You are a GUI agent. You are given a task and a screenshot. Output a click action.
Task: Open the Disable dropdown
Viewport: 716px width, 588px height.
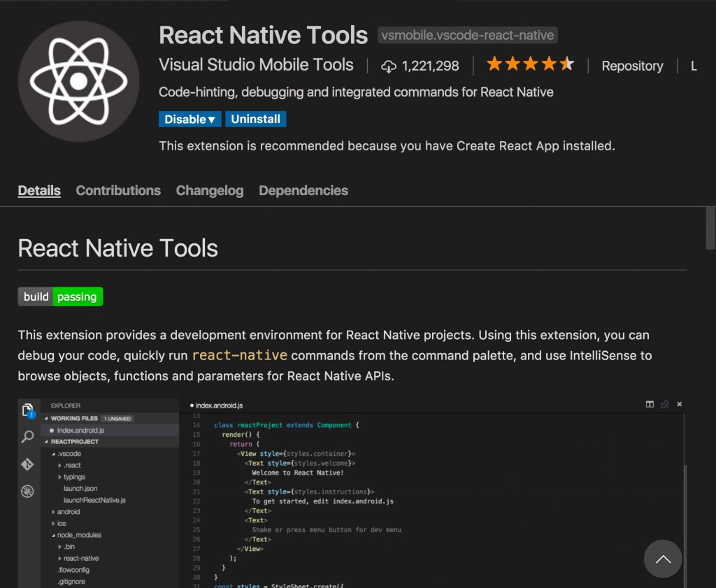pos(190,119)
